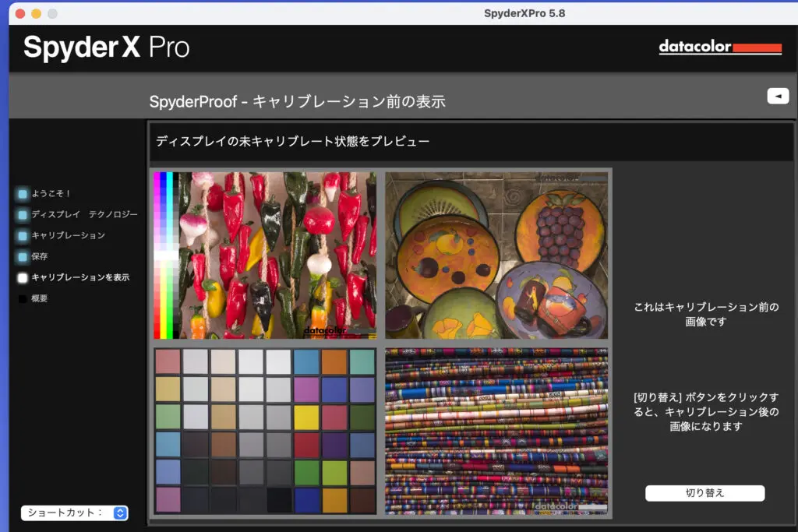Click the ようこそ! step status icon
The height and width of the screenshot is (532, 798).
pyautogui.click(x=22, y=193)
